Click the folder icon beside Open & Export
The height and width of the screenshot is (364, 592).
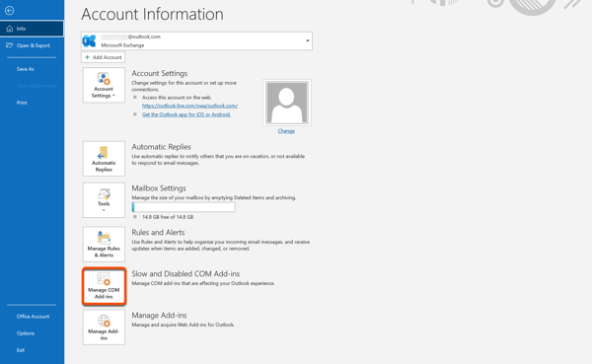click(x=10, y=45)
